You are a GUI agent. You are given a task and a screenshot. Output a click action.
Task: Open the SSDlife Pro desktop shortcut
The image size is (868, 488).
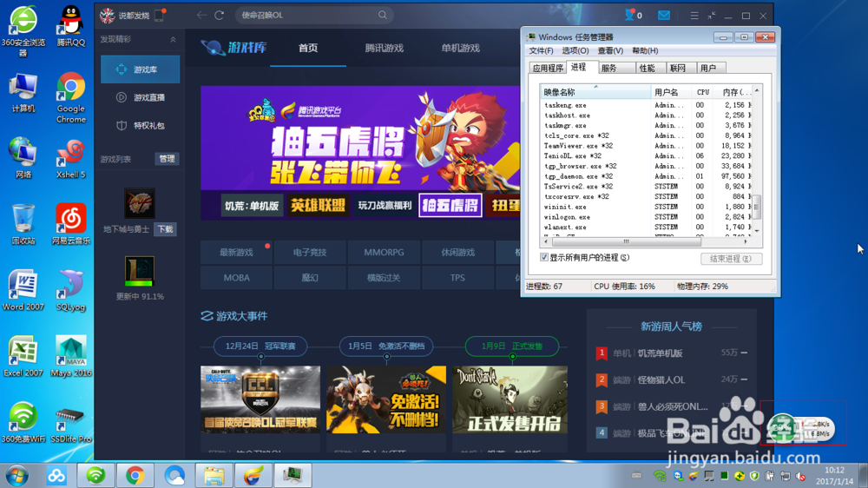pos(71,422)
